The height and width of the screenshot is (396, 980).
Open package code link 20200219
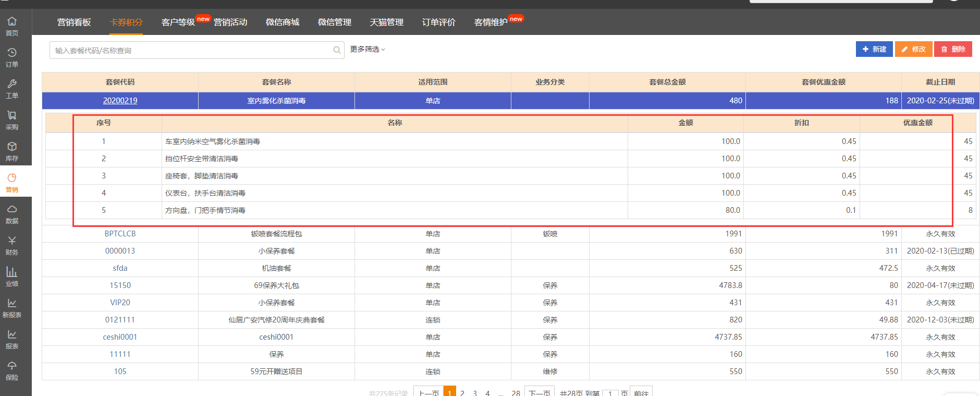click(x=120, y=101)
